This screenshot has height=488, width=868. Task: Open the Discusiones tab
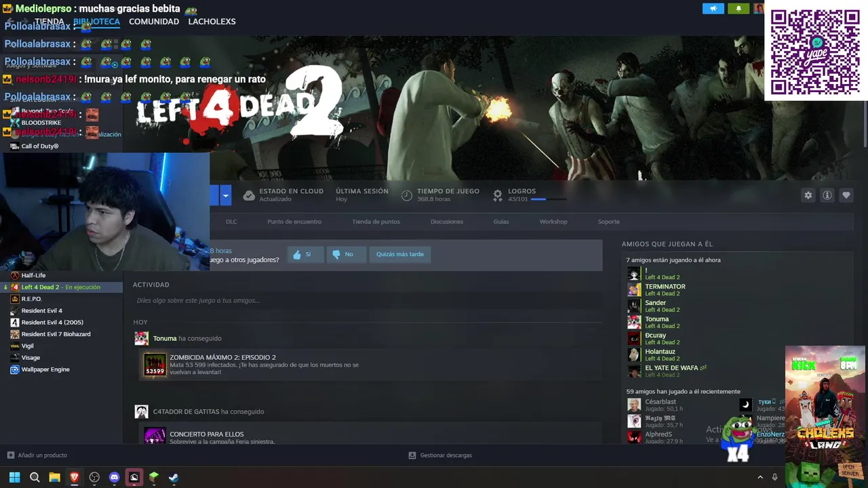click(447, 222)
